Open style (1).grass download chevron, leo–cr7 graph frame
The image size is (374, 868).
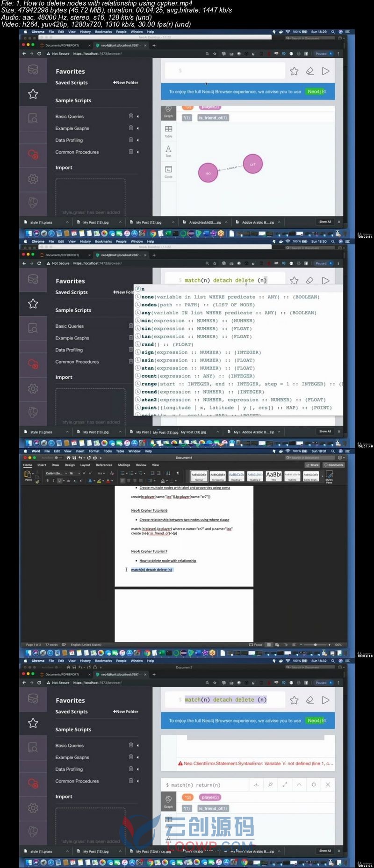click(x=67, y=222)
